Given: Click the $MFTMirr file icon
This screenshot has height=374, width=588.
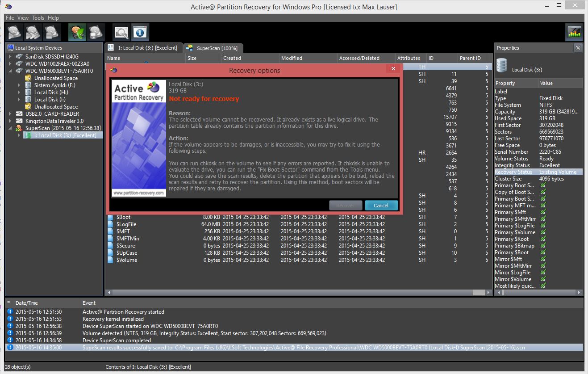Looking at the screenshot, I should click(x=111, y=239).
